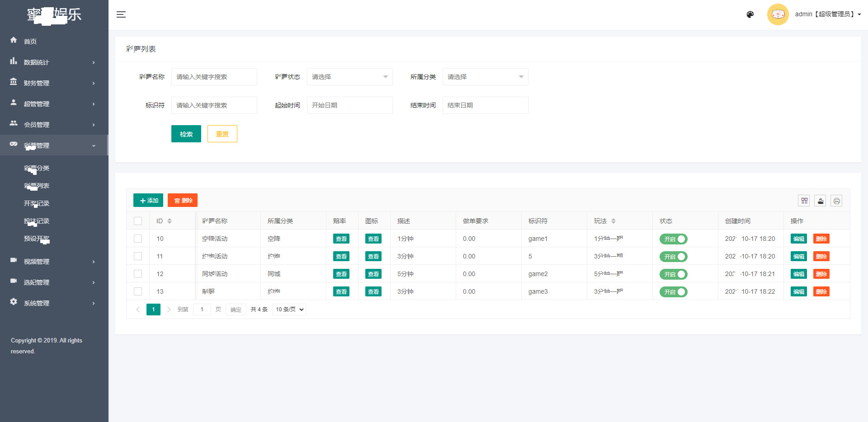
Task: View 赔率 with 查看 for 同城活动 row
Action: (341, 274)
